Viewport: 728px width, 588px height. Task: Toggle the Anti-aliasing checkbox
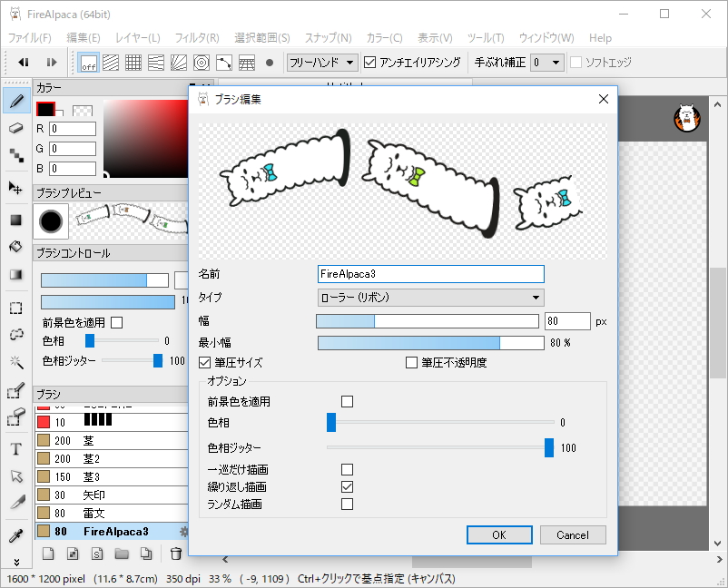click(x=369, y=63)
